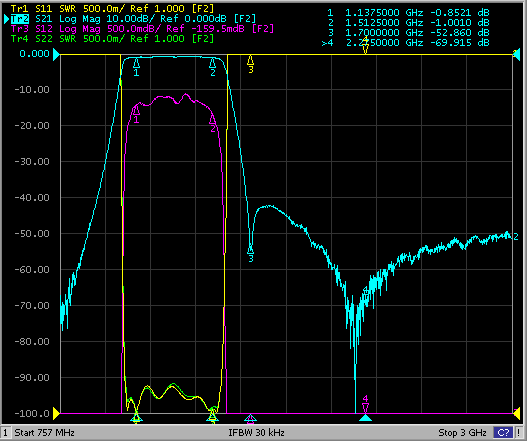Click magenta marker 1 on S12 trace
The width and height of the screenshot is (527, 441).
coord(136,114)
